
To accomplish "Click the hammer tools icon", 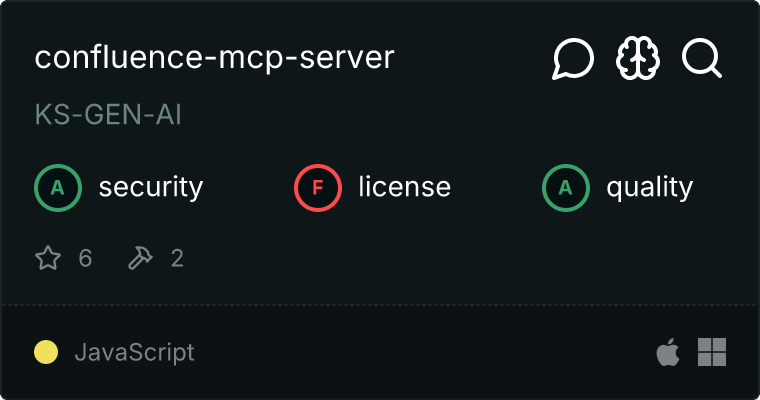I will point(139,259).
